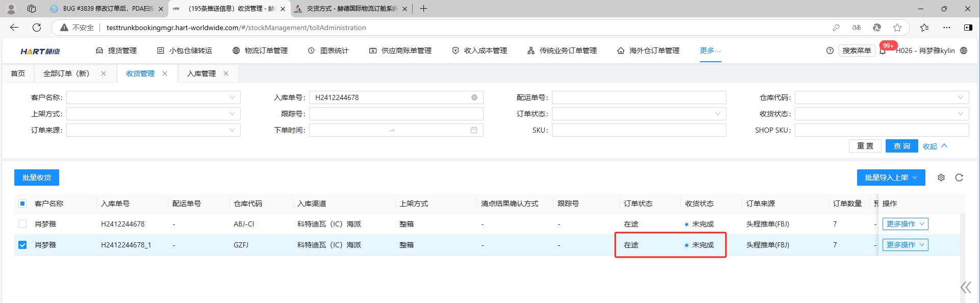Click into the 跟踪号 input field
Image resolution: width=980 pixels, height=303 pixels.
(396, 114)
